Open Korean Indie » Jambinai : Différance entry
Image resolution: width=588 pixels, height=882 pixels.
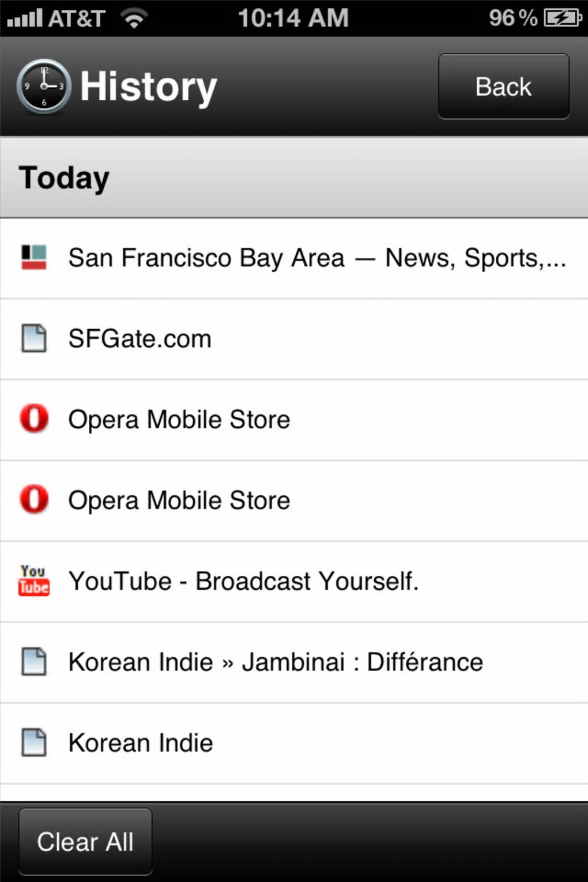point(276,662)
